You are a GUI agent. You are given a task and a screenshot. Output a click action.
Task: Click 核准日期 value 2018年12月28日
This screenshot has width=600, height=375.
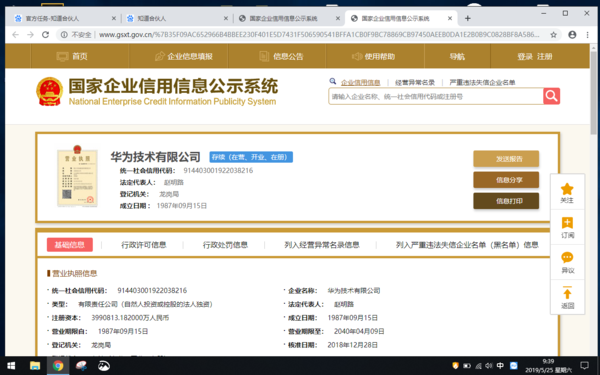point(352,345)
